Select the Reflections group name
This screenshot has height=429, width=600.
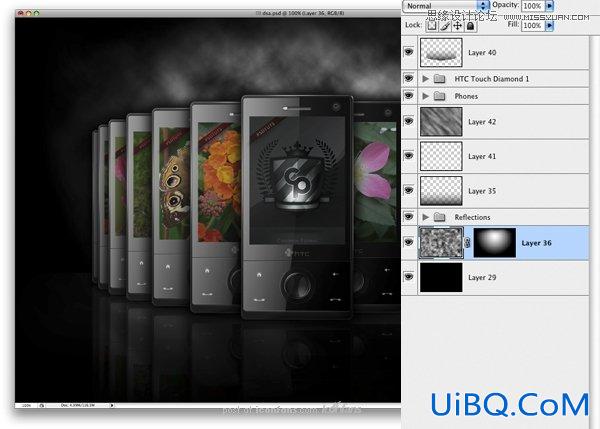point(472,217)
